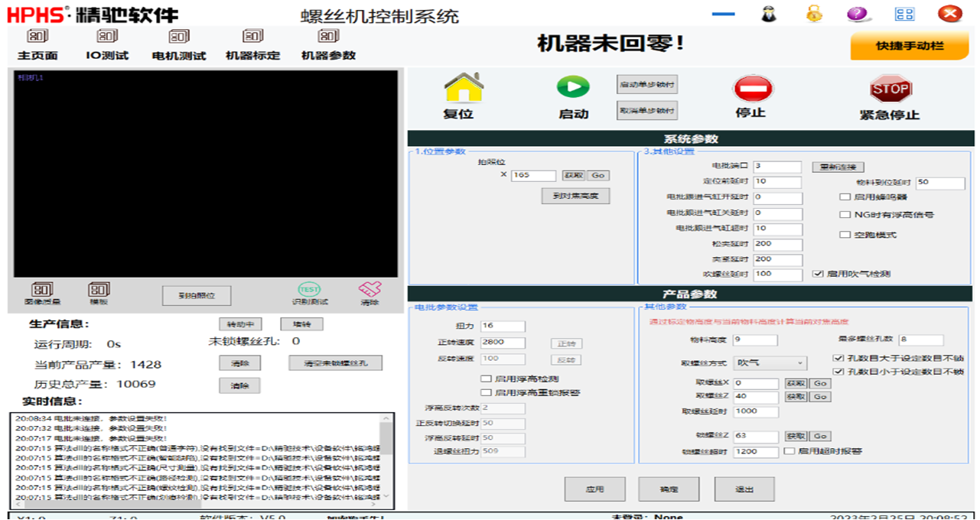Screen dimensions: 980x520
Task: Uncheck 孔数目小于设定数目不锁 checkbox
Action: point(837,372)
